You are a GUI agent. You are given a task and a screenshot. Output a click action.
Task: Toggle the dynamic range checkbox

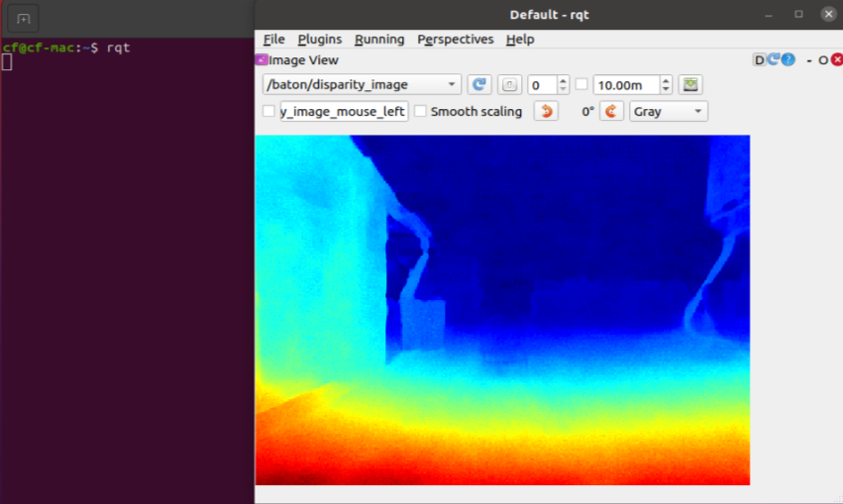(x=581, y=84)
